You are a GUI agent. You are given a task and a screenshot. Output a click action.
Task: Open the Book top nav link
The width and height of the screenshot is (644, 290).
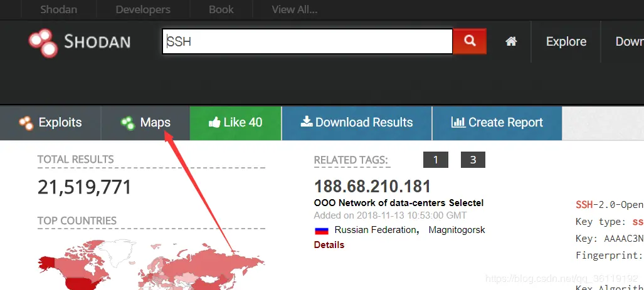[x=221, y=9]
